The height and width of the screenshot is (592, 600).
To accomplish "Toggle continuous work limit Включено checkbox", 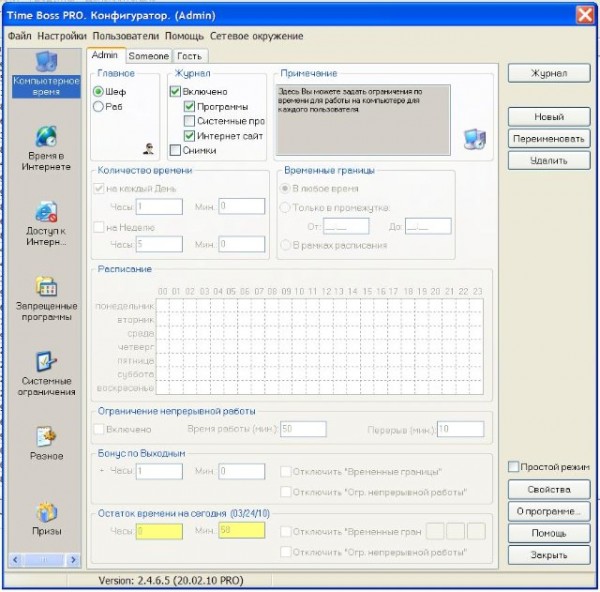I will [99, 429].
